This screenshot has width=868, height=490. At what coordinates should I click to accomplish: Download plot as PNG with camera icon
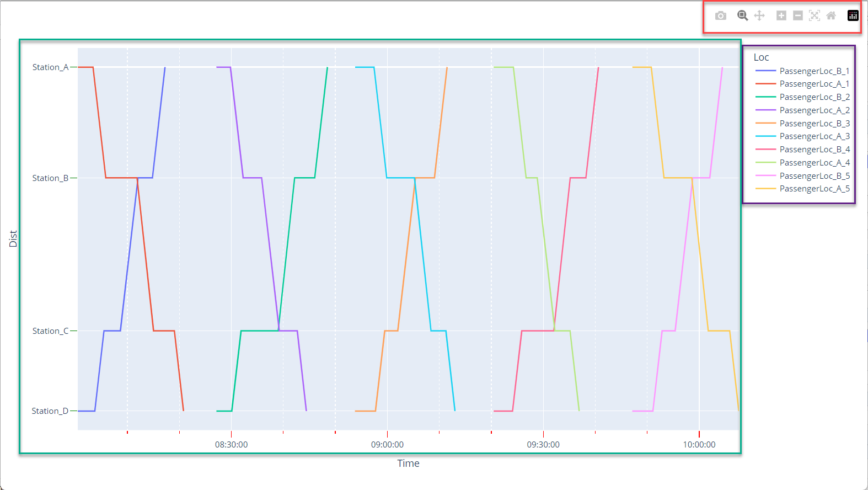coord(720,16)
